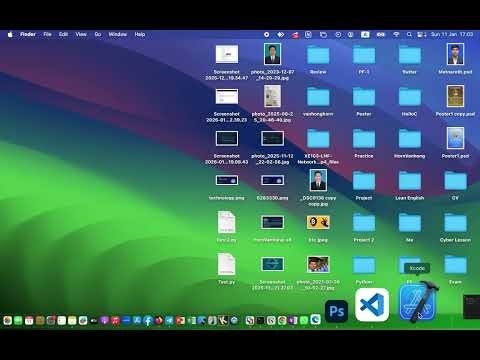Viewport: 480px width, 360px height.
Task: Open the Wi-Fi status menu
Action: pyautogui.click(x=396, y=34)
